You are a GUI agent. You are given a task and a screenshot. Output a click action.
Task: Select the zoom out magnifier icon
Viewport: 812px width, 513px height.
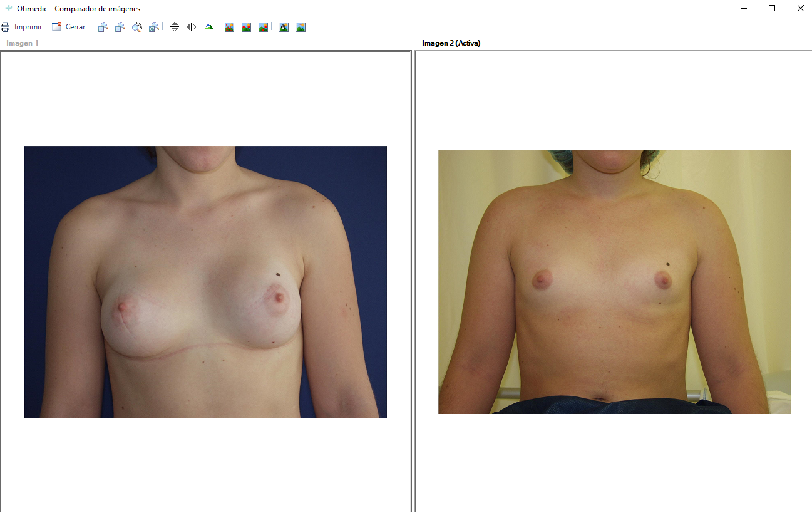[120, 27]
